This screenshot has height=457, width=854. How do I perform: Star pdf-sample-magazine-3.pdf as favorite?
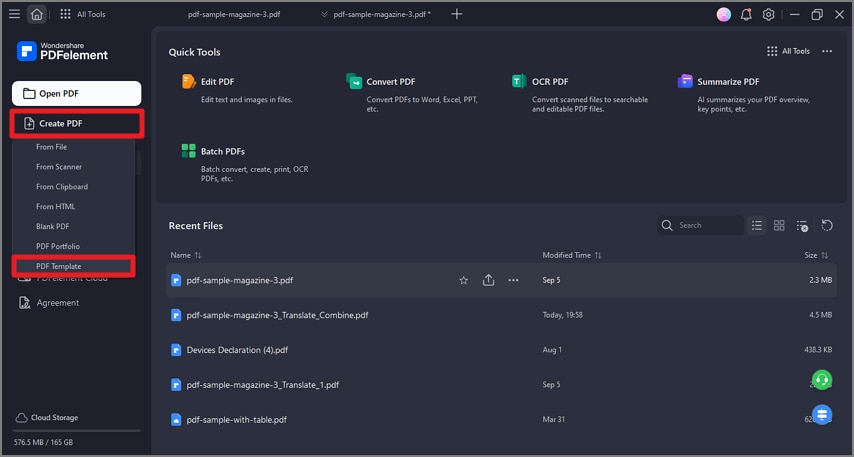coord(464,280)
